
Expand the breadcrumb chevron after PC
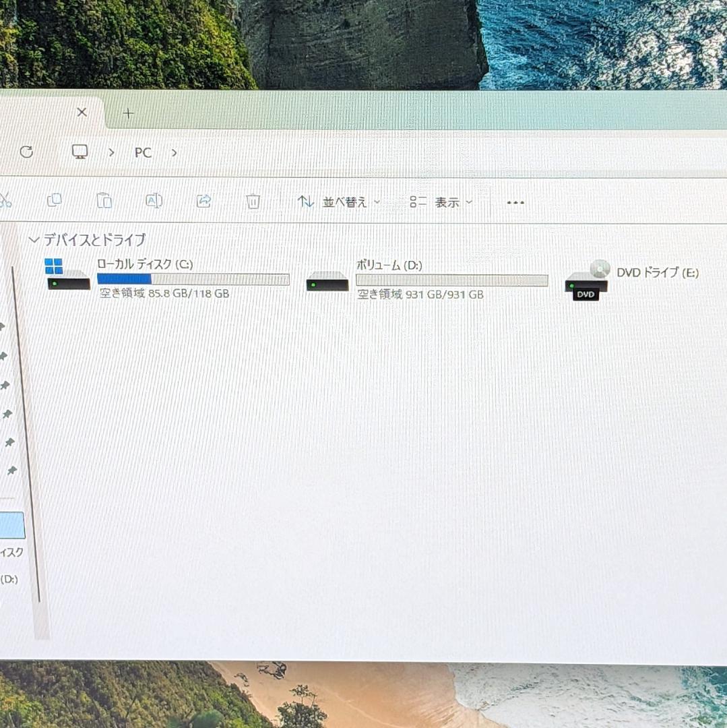click(174, 153)
